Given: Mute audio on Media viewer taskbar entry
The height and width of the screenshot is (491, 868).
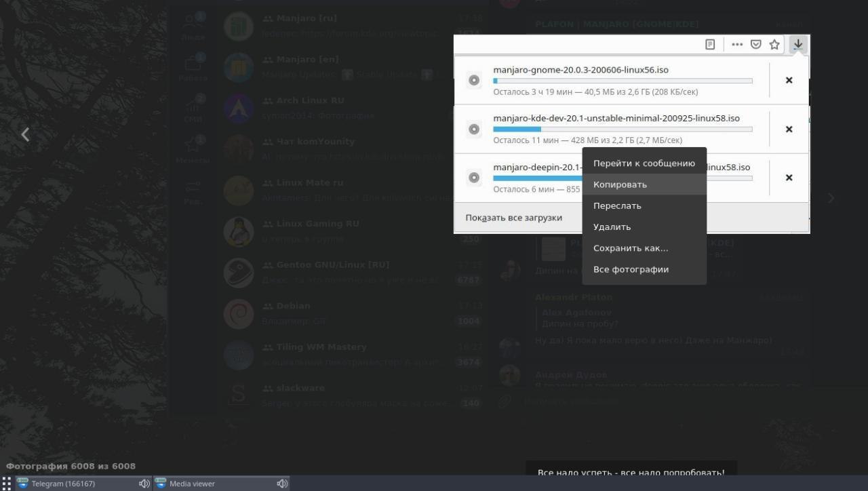Looking at the screenshot, I should (282, 484).
